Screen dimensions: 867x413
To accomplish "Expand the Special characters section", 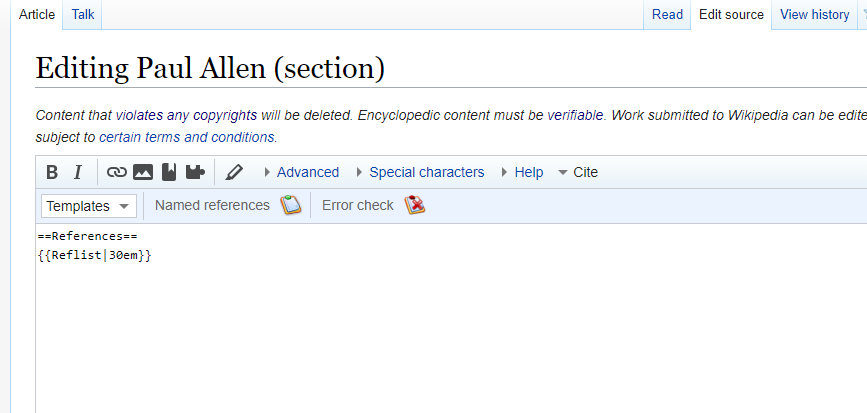I will click(420, 172).
